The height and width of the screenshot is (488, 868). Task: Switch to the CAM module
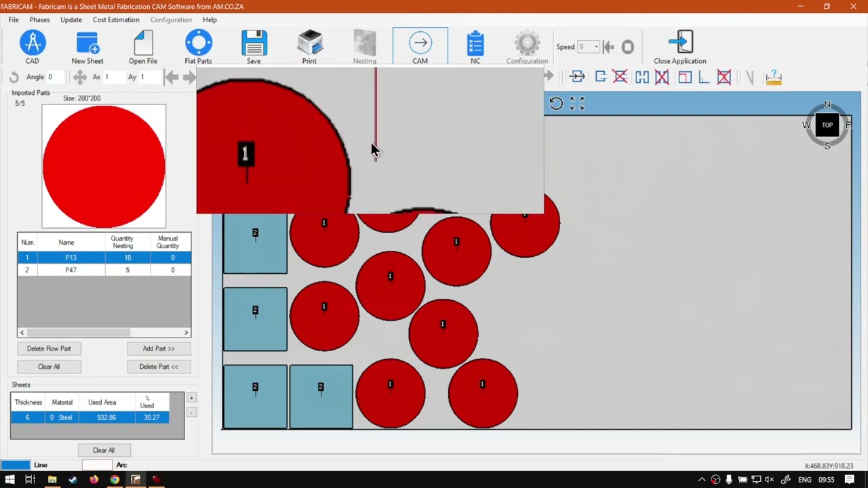(x=420, y=46)
